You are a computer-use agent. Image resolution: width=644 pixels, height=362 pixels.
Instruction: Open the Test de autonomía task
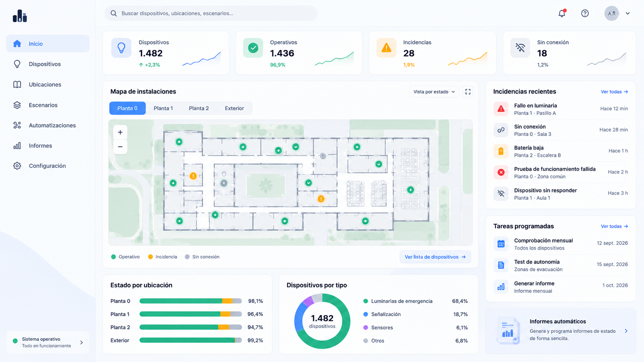pos(560,265)
